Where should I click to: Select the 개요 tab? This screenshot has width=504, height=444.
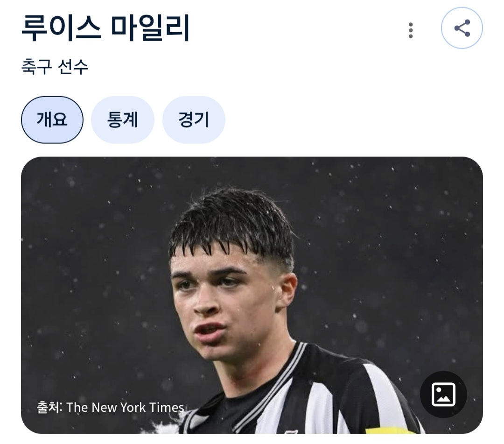pyautogui.click(x=52, y=120)
